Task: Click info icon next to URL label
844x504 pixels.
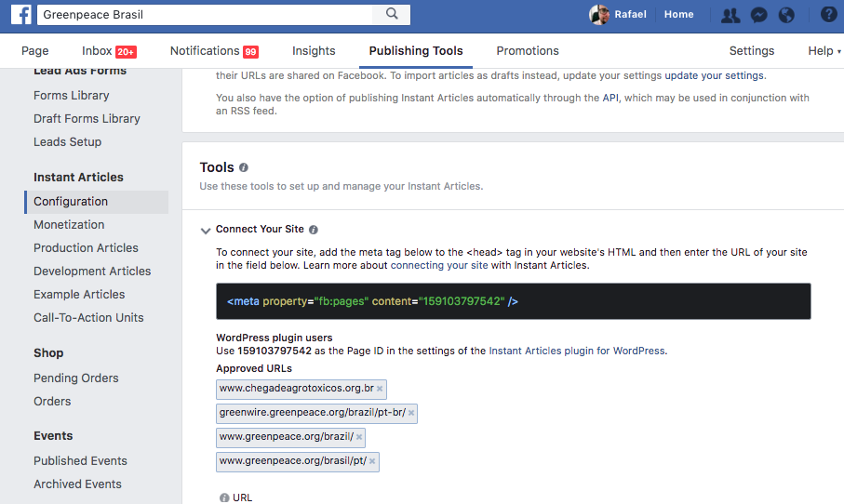Action: click(x=224, y=498)
